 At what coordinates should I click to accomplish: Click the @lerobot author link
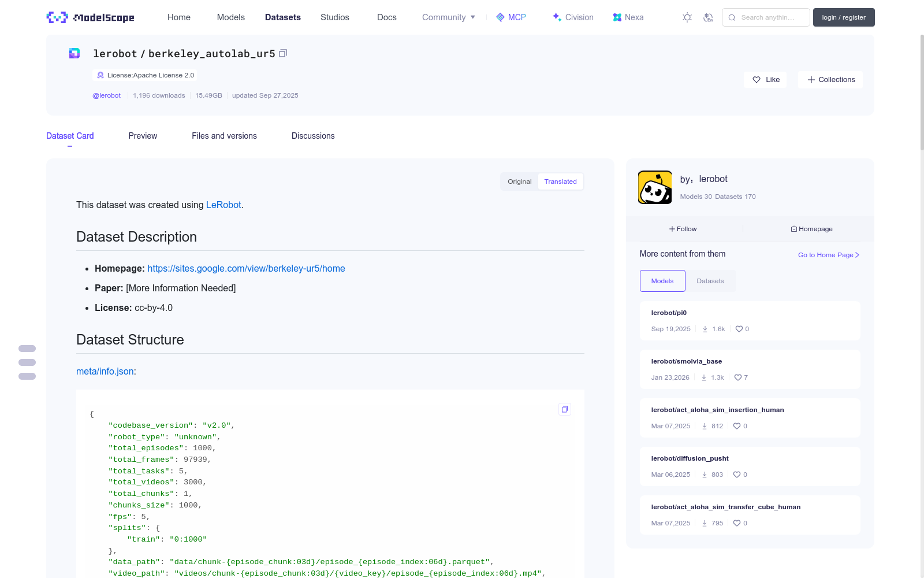tap(107, 95)
